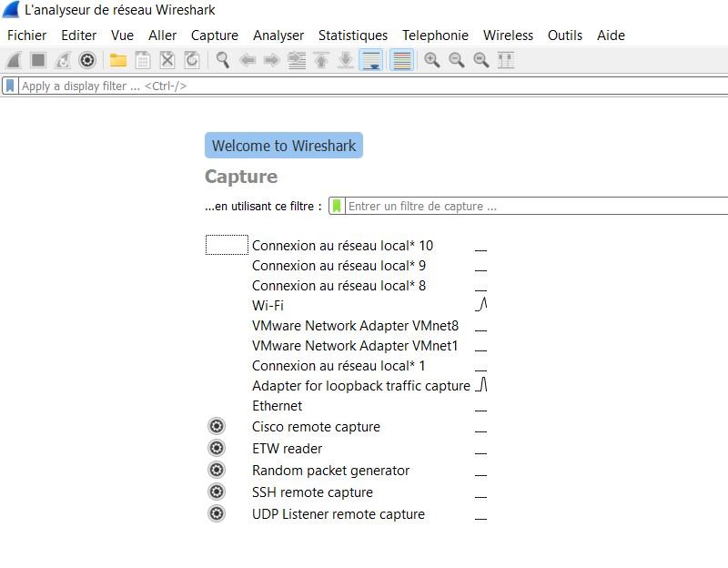Select VMware Network Adapter VMnet8
This screenshot has width=728, height=568.
click(355, 326)
